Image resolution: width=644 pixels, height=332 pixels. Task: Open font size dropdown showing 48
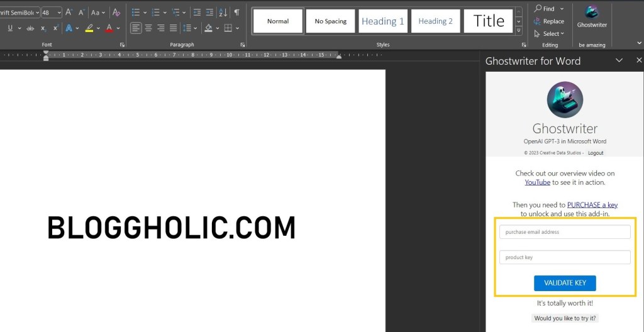(x=60, y=13)
